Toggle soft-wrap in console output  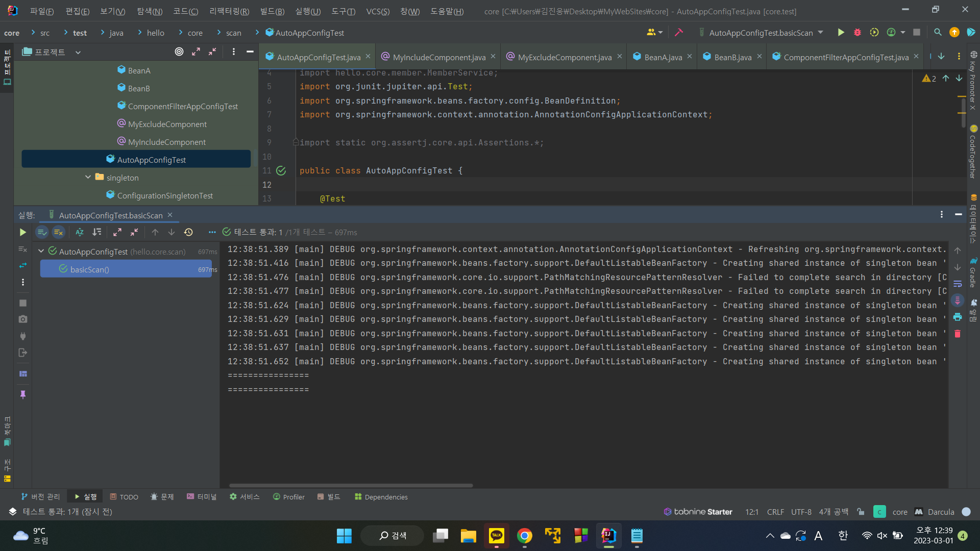(958, 284)
